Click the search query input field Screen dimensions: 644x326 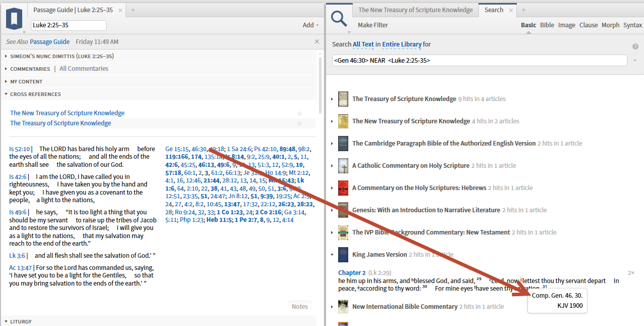[x=479, y=61]
